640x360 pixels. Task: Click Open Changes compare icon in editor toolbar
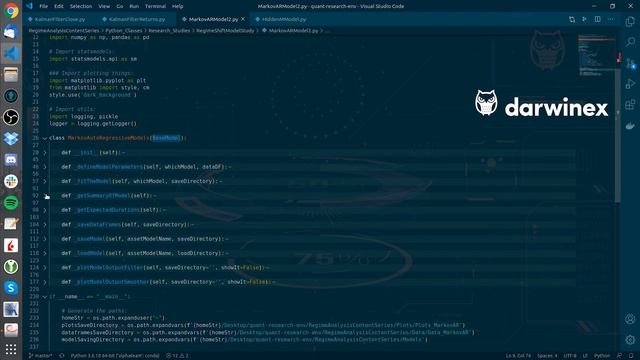tap(572, 19)
